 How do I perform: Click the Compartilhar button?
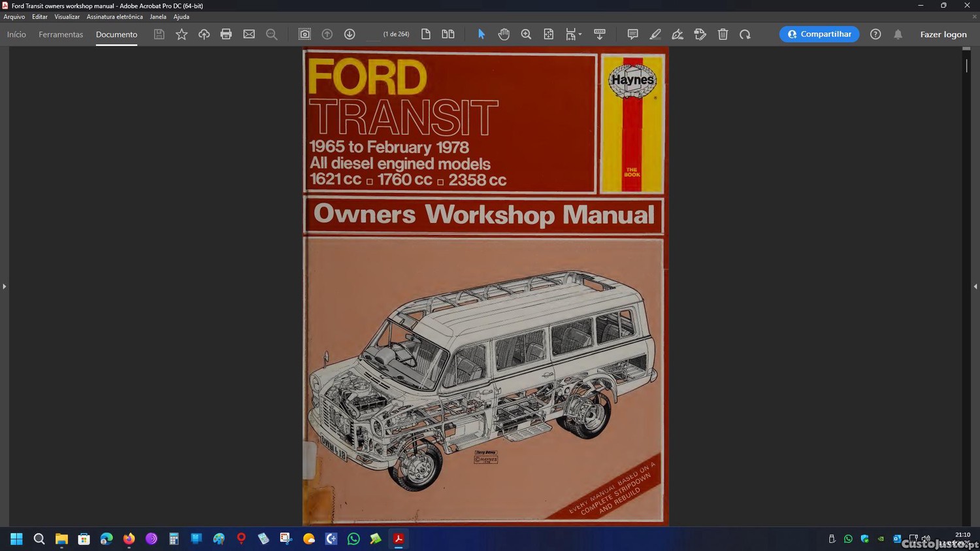click(x=819, y=35)
